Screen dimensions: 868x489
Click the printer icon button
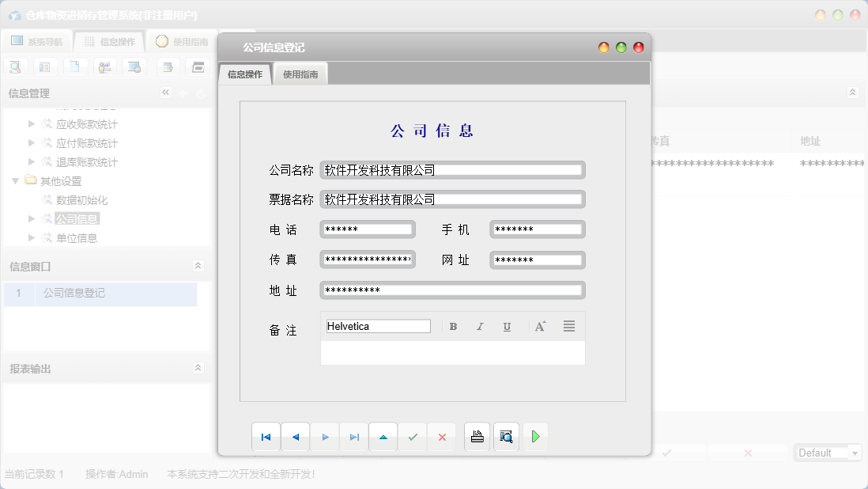point(477,437)
